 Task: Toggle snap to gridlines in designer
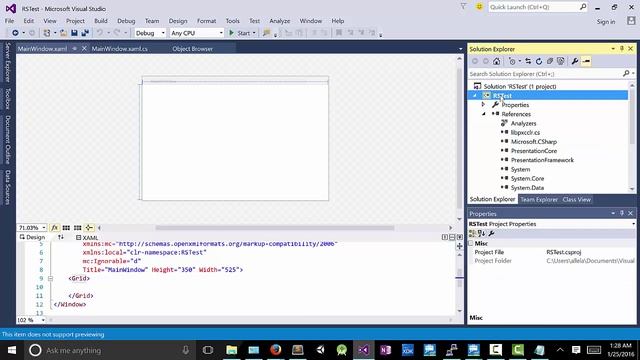tap(77, 228)
